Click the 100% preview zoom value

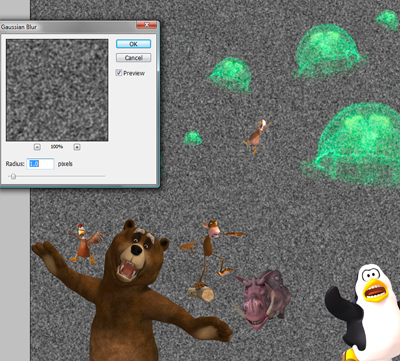[57, 147]
